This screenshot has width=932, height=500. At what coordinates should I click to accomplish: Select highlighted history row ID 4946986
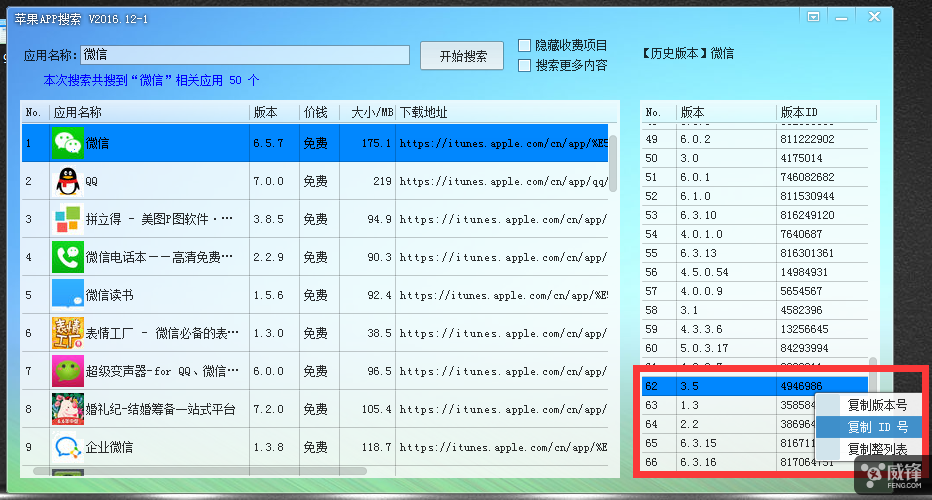pos(755,386)
